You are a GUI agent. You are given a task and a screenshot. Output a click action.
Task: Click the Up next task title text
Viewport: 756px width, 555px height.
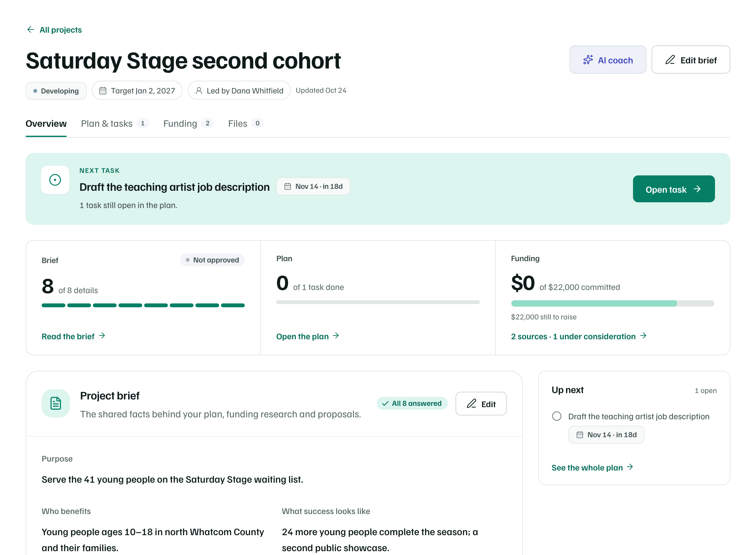(639, 417)
